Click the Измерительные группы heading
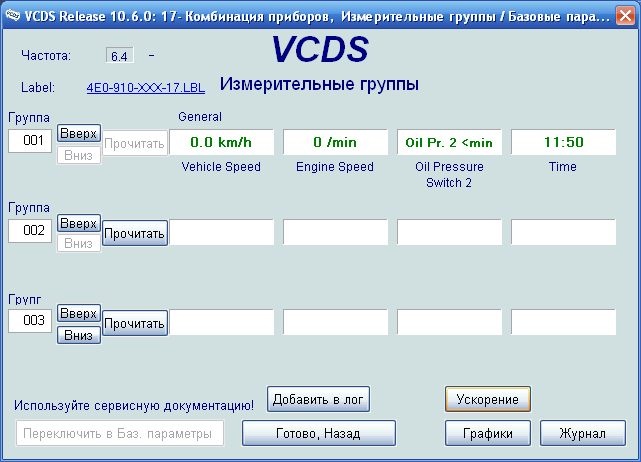 (x=319, y=84)
